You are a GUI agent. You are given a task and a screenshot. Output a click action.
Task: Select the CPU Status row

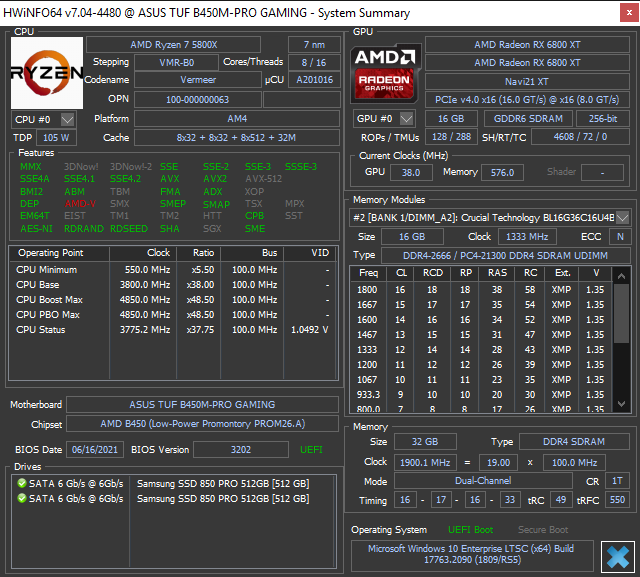tap(173, 330)
